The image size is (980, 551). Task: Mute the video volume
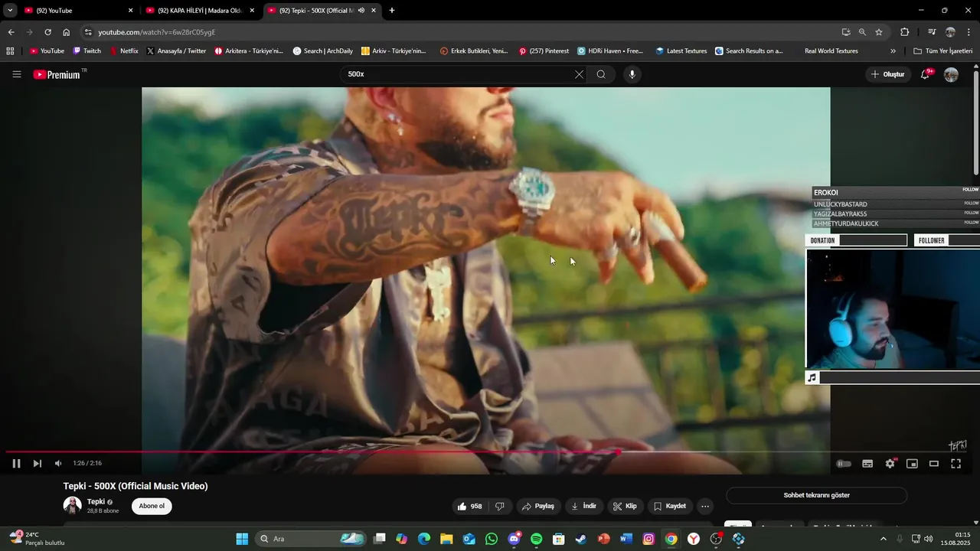[58, 463]
